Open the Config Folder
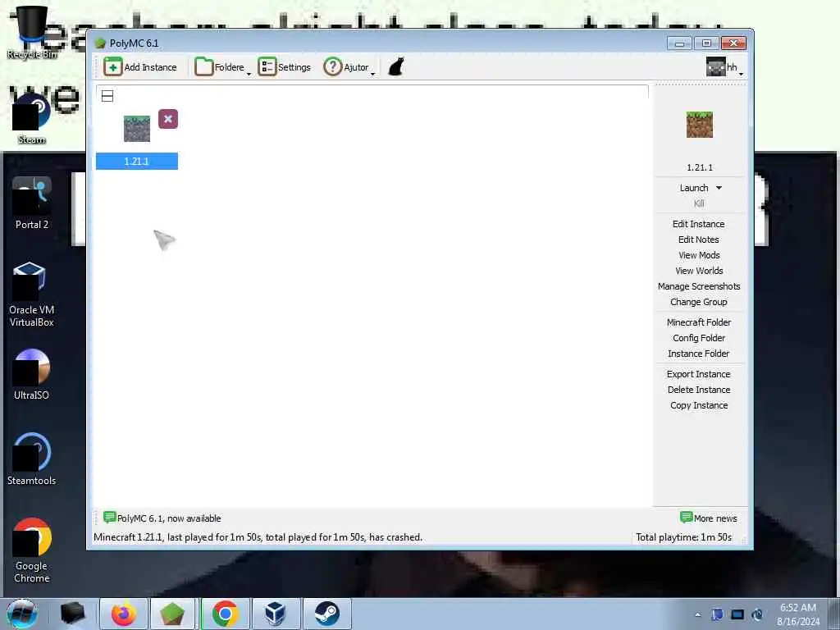 [699, 338]
